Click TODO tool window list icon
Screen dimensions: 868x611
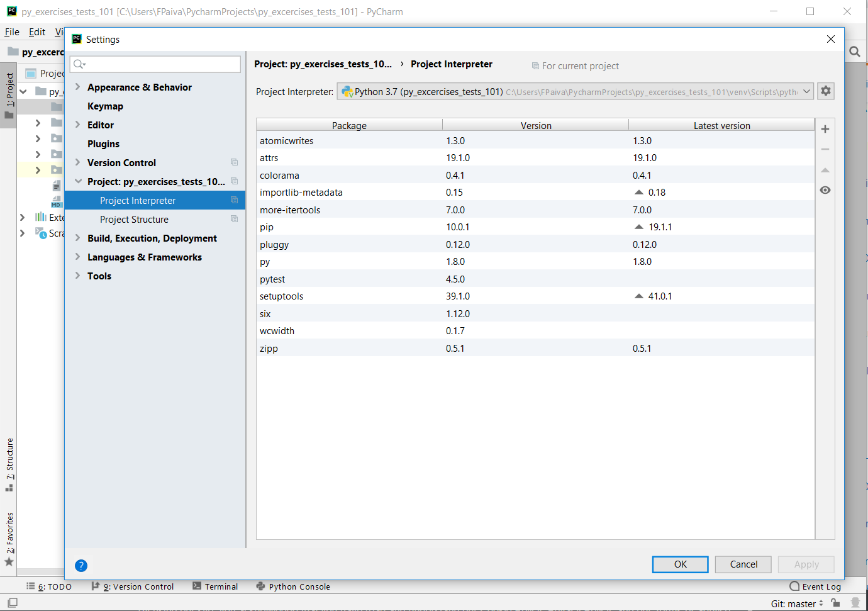point(30,586)
